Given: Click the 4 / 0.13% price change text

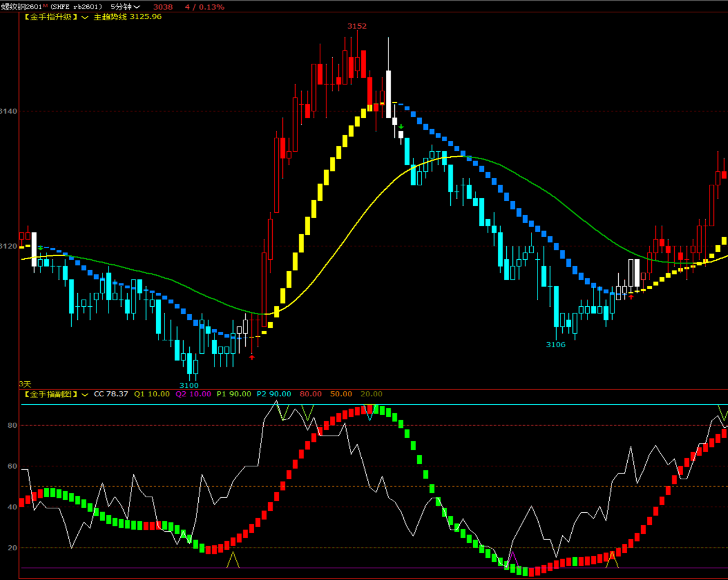Looking at the screenshot, I should (x=204, y=7).
